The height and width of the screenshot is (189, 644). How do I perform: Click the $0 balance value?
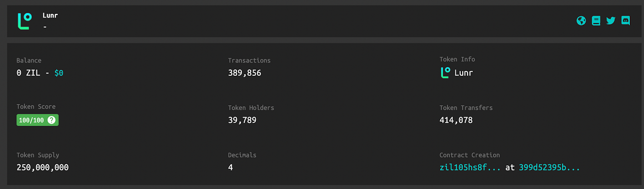click(x=59, y=73)
